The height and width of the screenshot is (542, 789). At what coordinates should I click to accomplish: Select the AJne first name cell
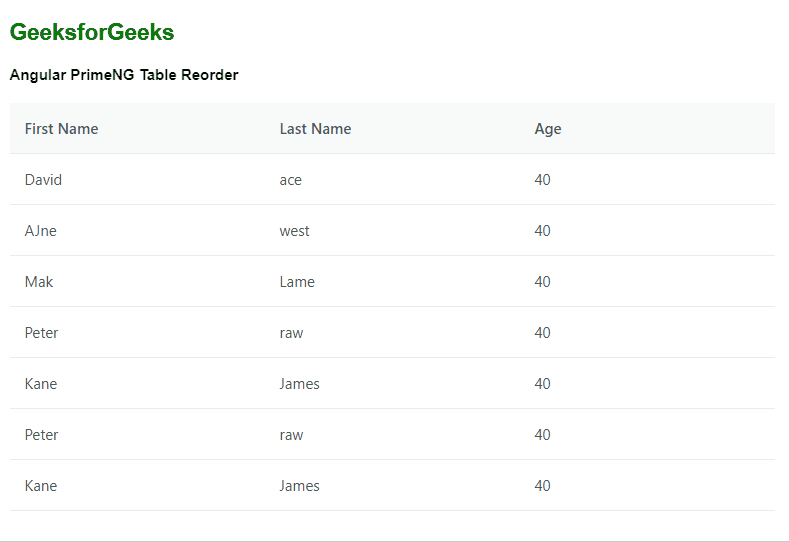(x=41, y=231)
